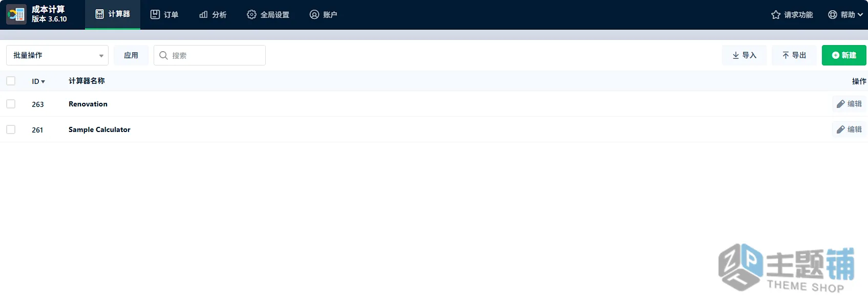Expand the 帮助 dropdown menu
The width and height of the screenshot is (868, 307).
tap(845, 15)
